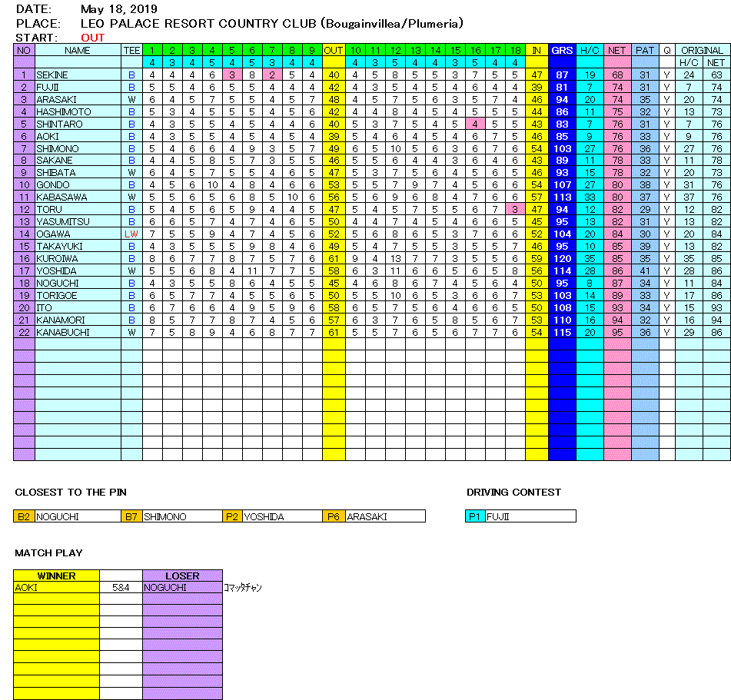Image resolution: width=731 pixels, height=700 pixels.
Task: Select the pink NET column header
Action: coord(616,50)
